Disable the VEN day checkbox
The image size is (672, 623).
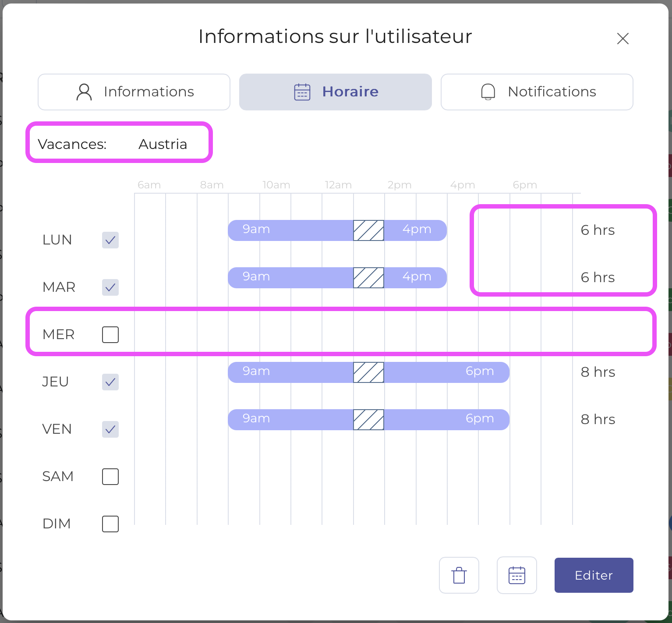(110, 429)
